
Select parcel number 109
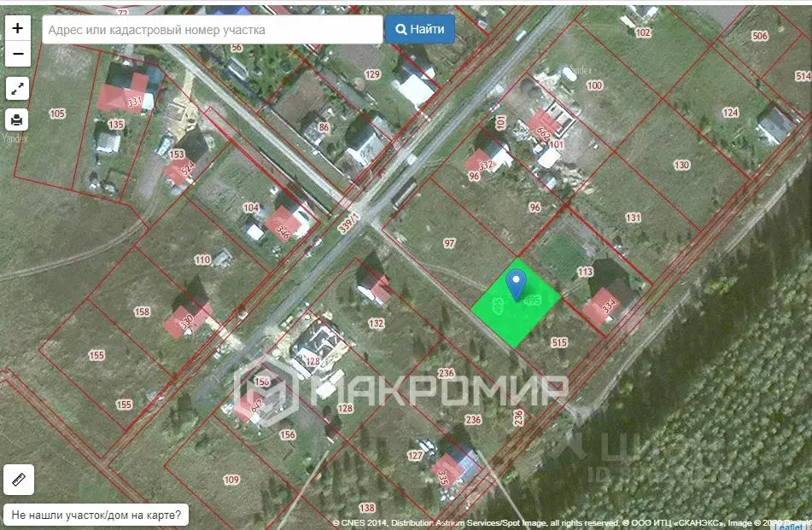(231, 480)
